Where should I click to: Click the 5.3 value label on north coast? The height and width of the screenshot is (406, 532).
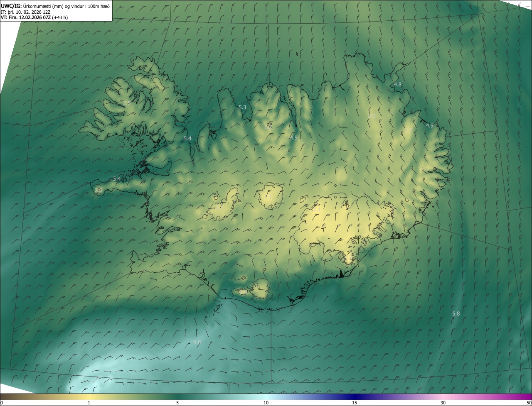(242, 108)
